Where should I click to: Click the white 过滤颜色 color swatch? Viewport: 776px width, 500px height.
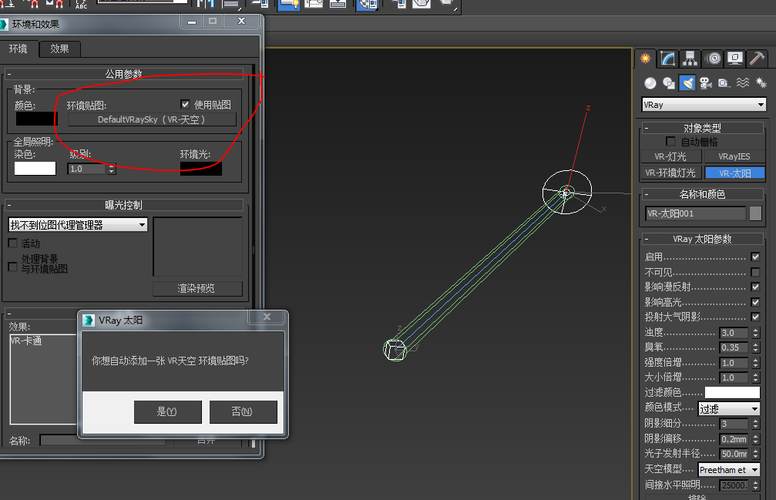tap(732, 393)
